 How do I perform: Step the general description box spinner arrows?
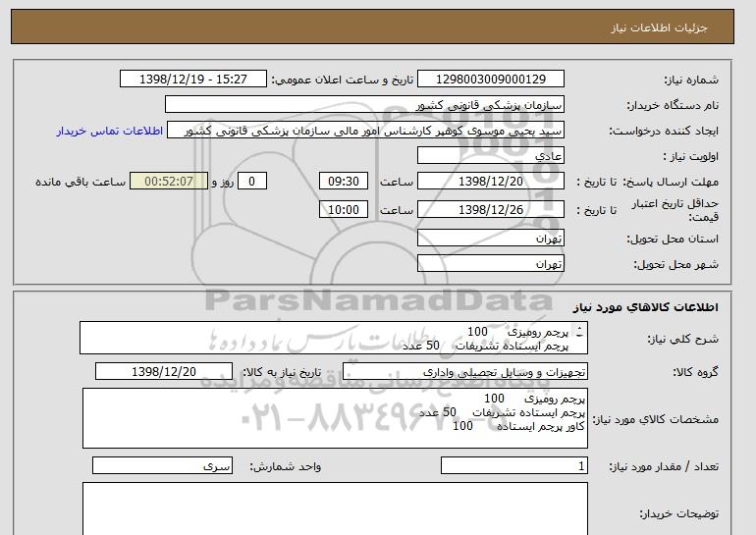[x=579, y=332]
